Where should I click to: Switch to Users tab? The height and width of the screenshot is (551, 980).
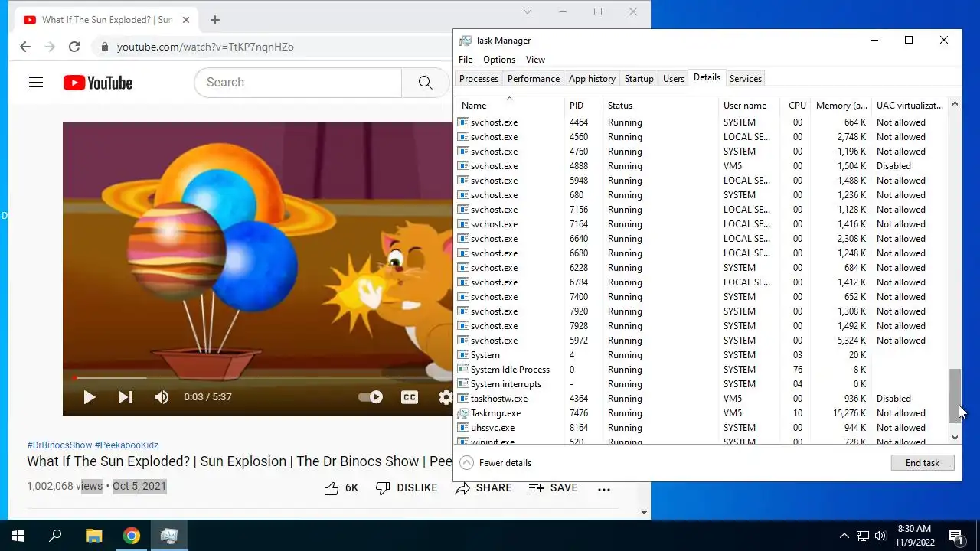[674, 79]
